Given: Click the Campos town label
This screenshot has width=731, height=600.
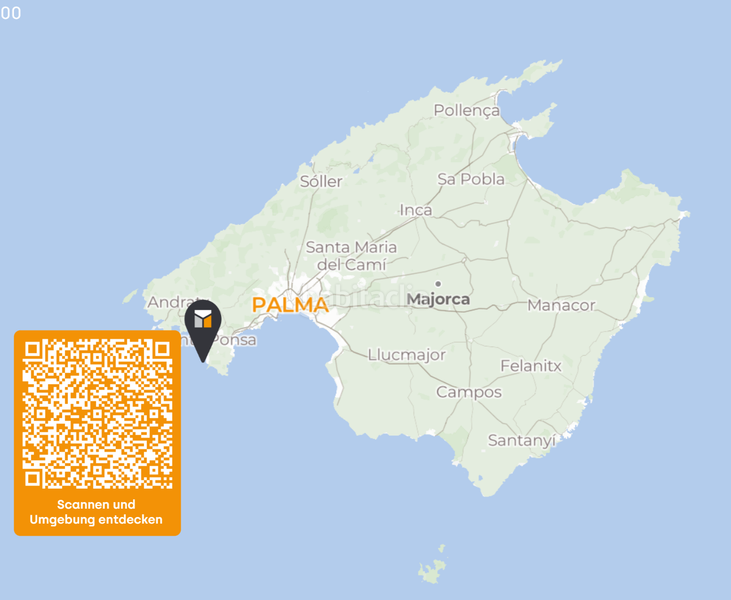Looking at the screenshot, I should pos(469,393).
